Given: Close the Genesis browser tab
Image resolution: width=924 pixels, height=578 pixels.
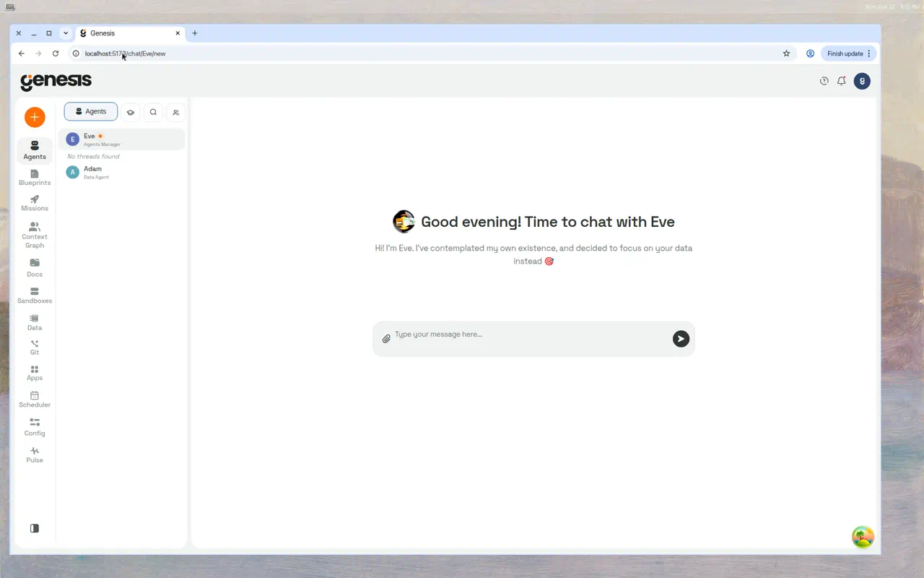Looking at the screenshot, I should [178, 33].
